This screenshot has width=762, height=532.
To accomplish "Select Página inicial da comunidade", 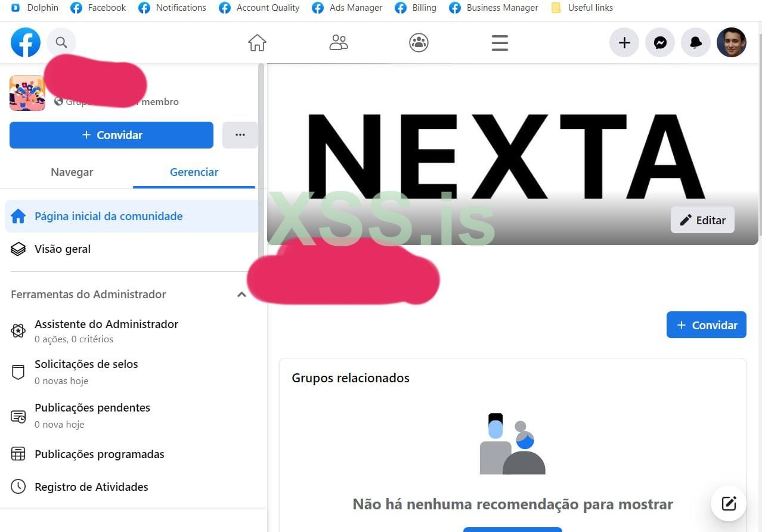I will click(131, 216).
